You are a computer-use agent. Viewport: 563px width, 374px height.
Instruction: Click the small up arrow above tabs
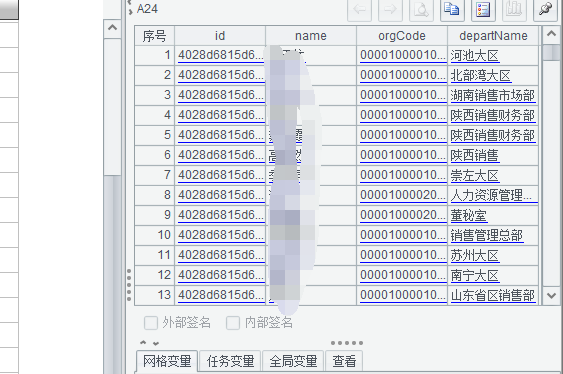point(143,342)
